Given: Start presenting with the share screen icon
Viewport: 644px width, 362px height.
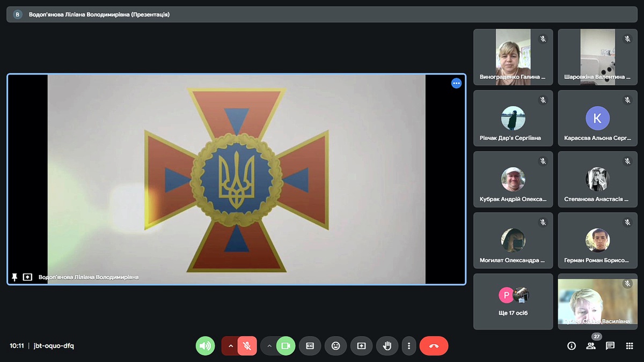Looking at the screenshot, I should 361,346.
